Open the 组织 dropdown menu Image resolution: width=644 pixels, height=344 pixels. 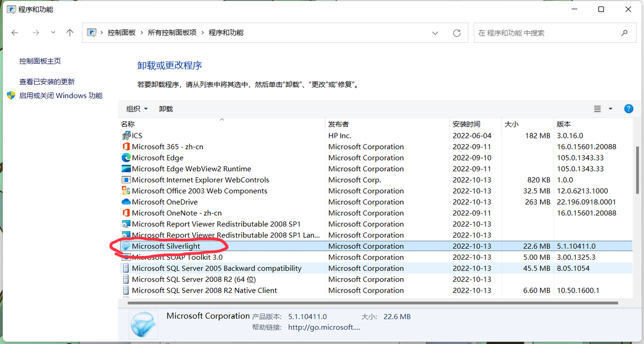pos(137,109)
